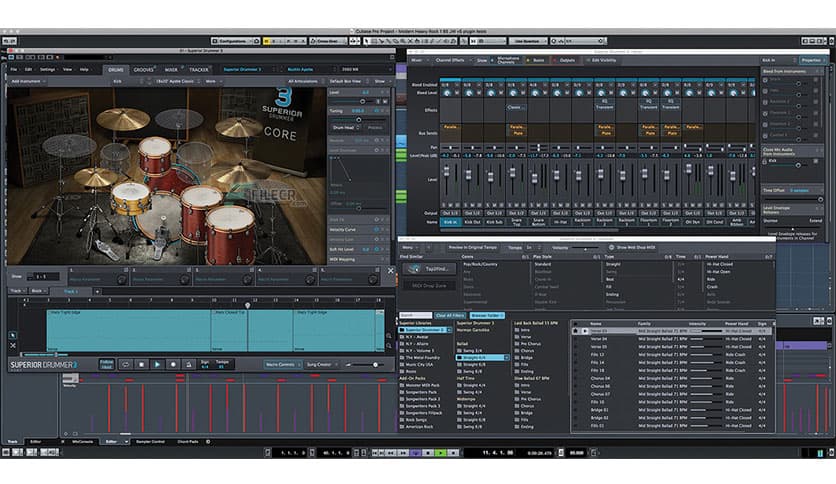Toggle the Follow Host button

point(107,365)
